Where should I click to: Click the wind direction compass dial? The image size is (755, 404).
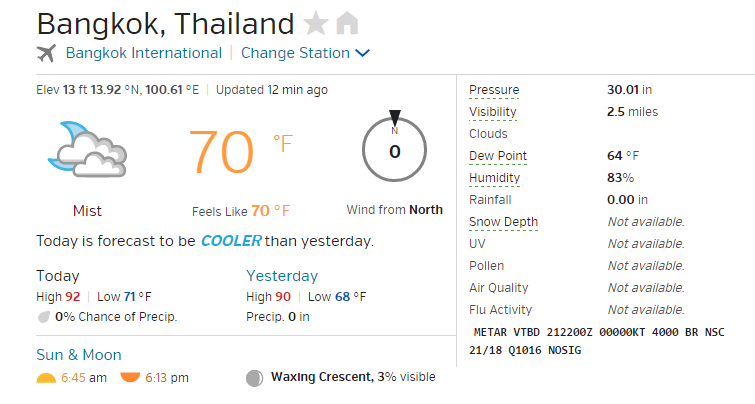pos(394,150)
